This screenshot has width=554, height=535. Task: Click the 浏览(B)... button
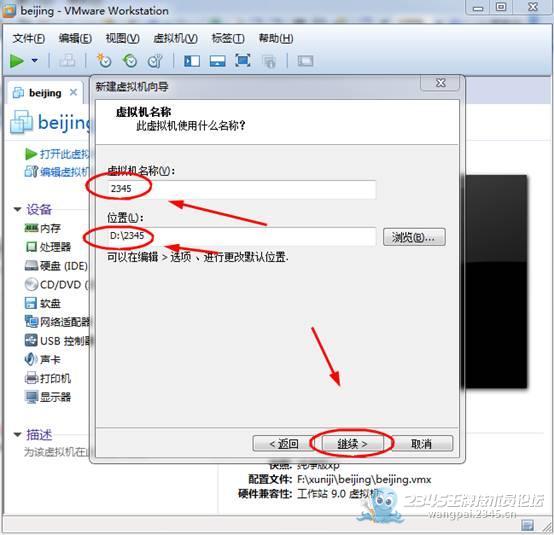pos(414,237)
